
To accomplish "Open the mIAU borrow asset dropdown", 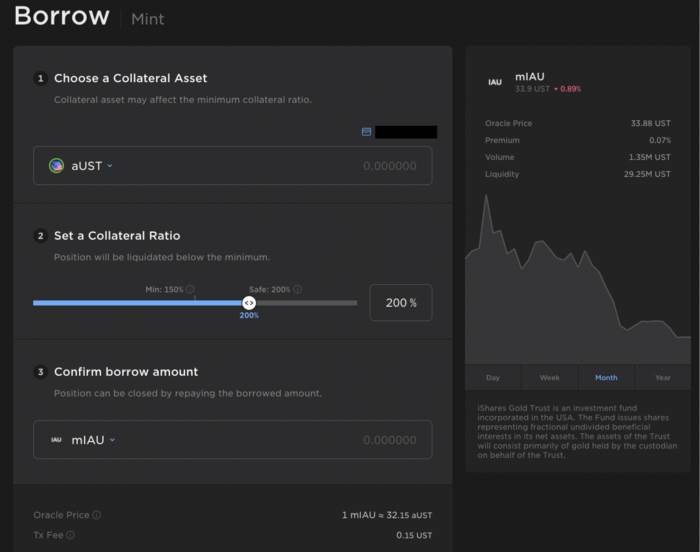I will pos(93,440).
